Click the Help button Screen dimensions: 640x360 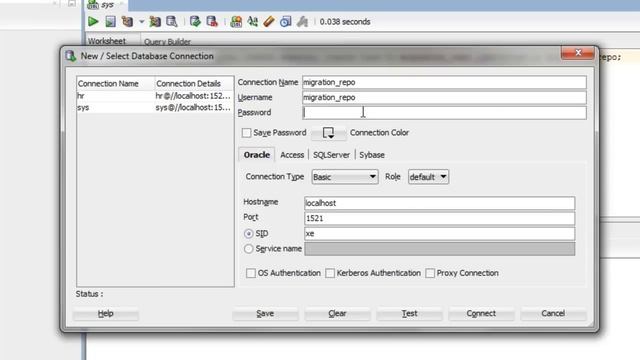click(x=106, y=313)
